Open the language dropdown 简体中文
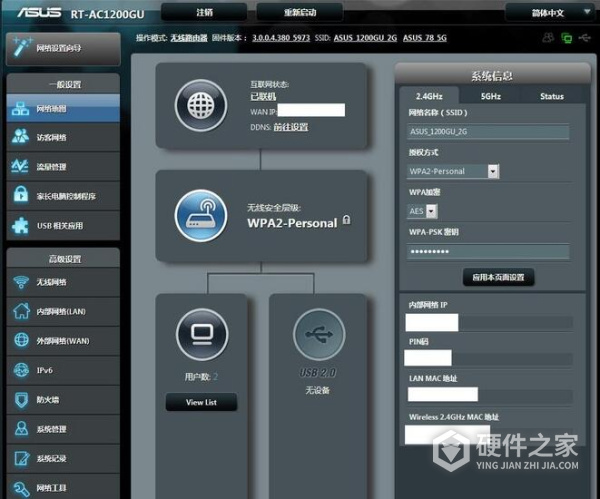This screenshot has height=499, width=600. [x=549, y=13]
